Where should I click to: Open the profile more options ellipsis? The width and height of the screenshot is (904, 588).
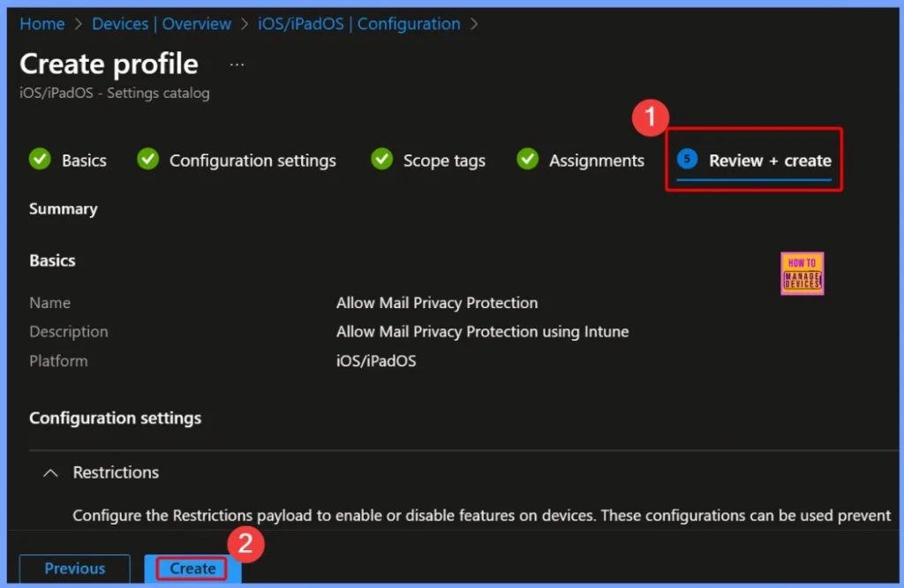click(236, 64)
